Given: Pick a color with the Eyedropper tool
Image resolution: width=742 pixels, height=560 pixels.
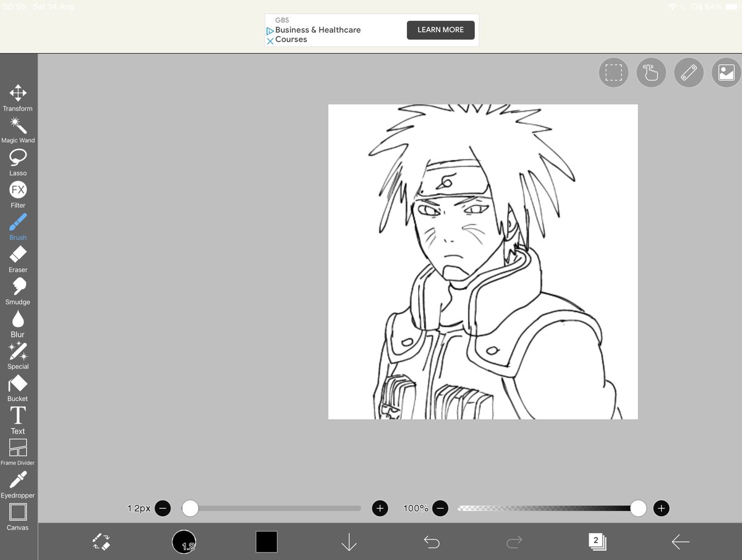Looking at the screenshot, I should coord(18,482).
